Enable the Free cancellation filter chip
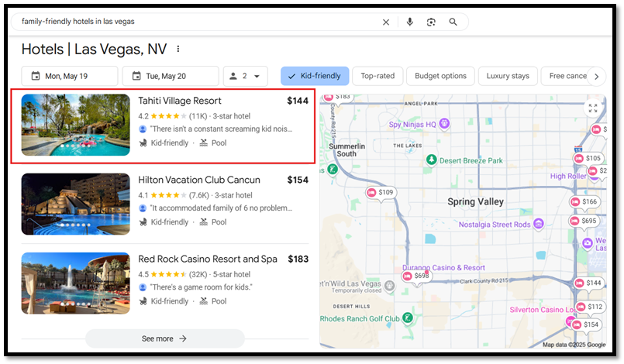The image size is (624, 364). point(567,76)
